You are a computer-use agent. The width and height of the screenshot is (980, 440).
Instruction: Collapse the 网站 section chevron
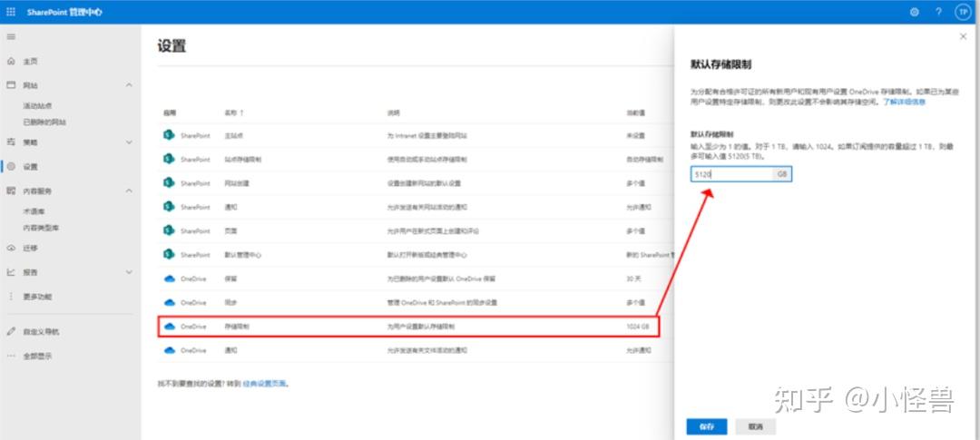(x=129, y=85)
